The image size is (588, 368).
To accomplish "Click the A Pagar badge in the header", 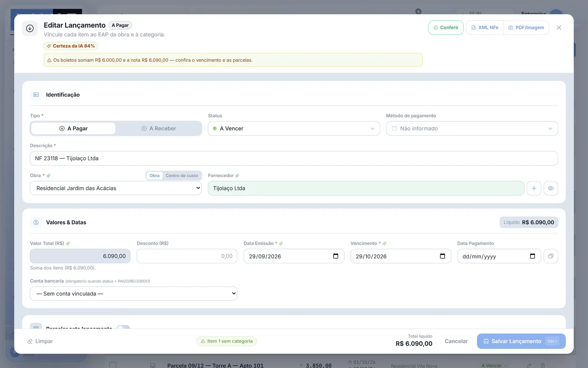I will pos(120,25).
